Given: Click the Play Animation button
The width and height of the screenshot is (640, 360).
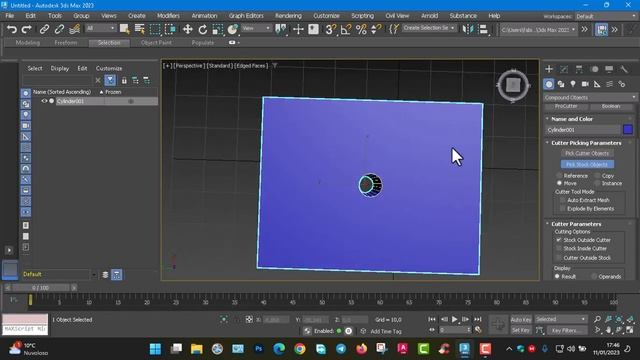Looking at the screenshot, I should [454, 319].
